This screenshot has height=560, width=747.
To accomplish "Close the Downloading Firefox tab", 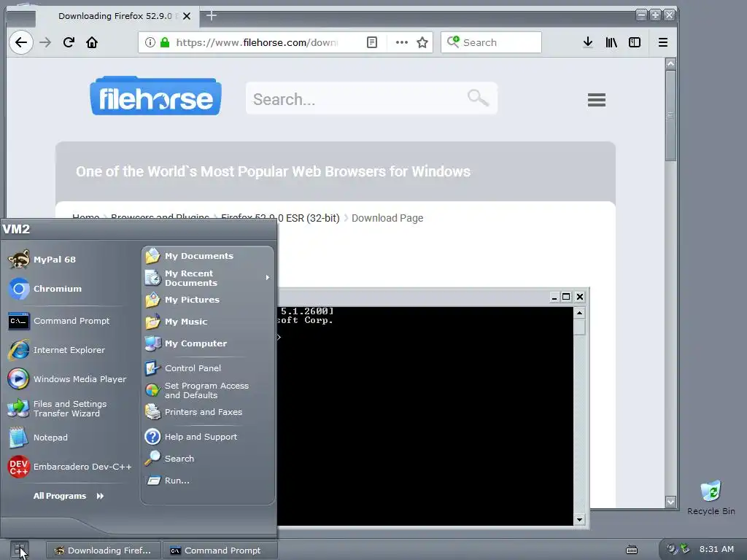I will coord(187,16).
